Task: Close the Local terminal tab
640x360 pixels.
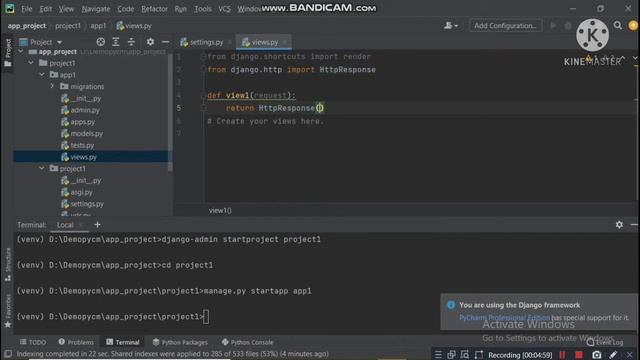Action: click(x=80, y=225)
